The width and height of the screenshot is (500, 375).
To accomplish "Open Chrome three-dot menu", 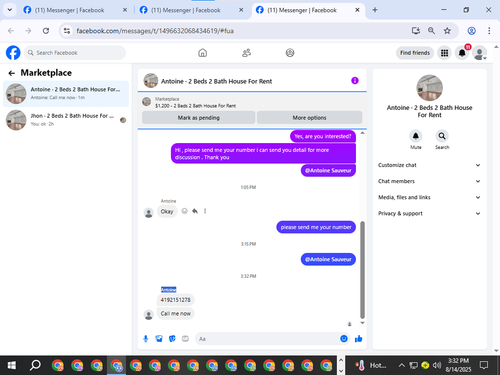I will (x=489, y=31).
